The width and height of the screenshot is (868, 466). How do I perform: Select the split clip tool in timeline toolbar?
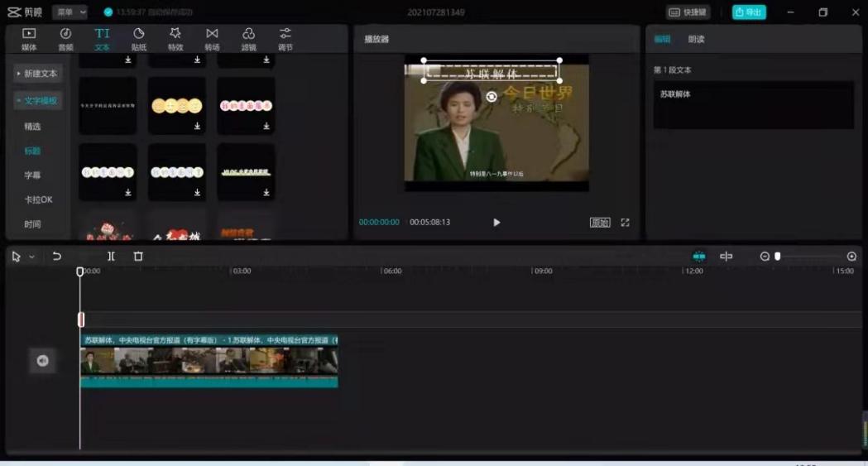click(111, 257)
